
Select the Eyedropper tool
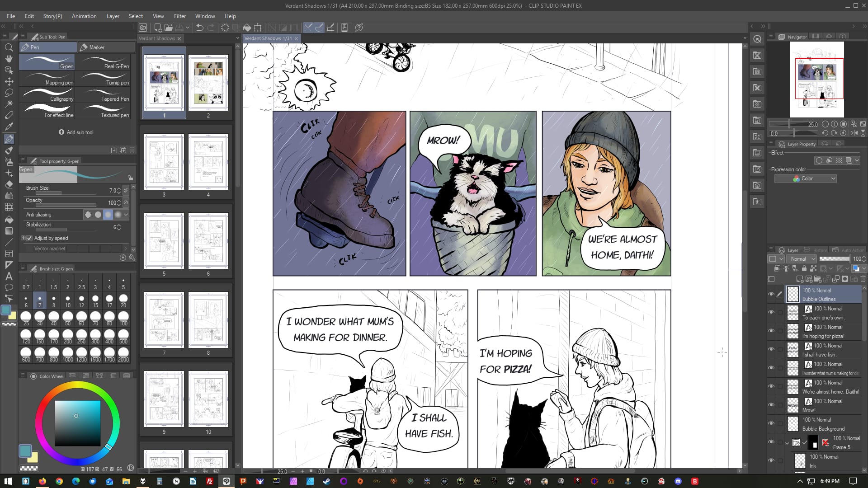9,127
